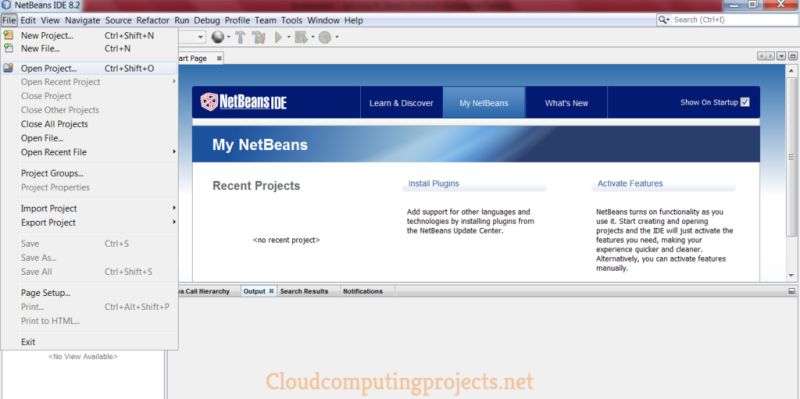This screenshot has height=399, width=800.
Task: Click the Debug Project toolbar icon
Action: (x=301, y=37)
